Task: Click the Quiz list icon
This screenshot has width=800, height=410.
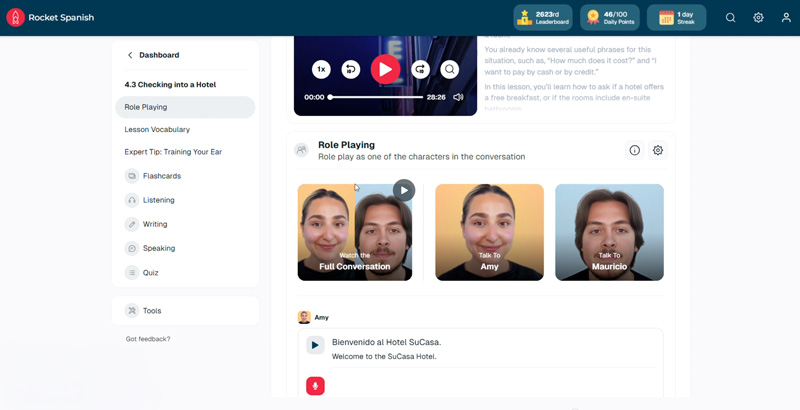Action: tap(132, 272)
